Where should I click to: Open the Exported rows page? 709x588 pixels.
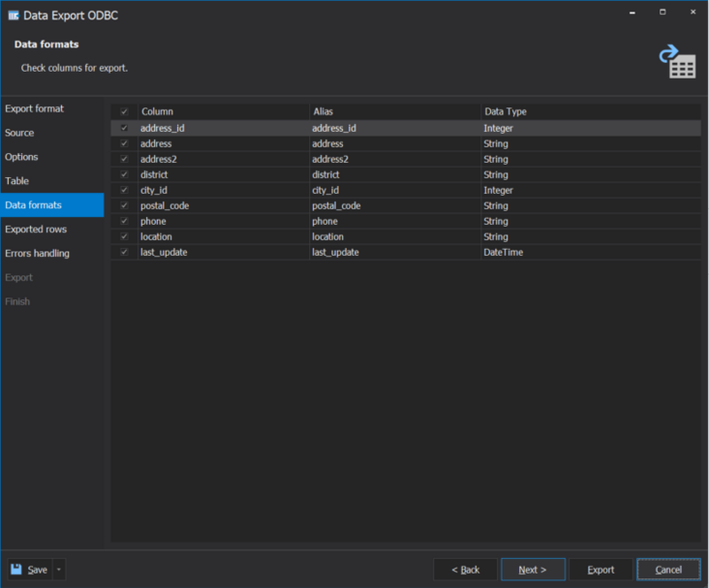[x=36, y=230]
